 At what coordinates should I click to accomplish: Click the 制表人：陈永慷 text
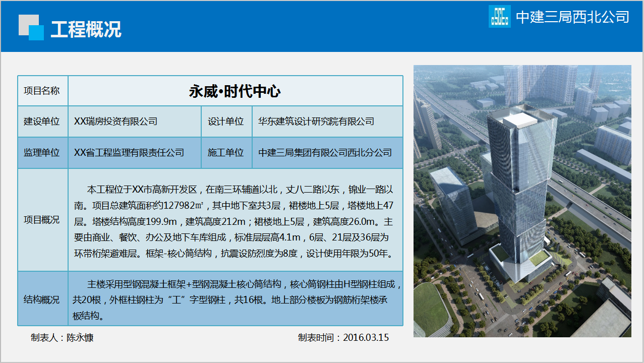62,338
